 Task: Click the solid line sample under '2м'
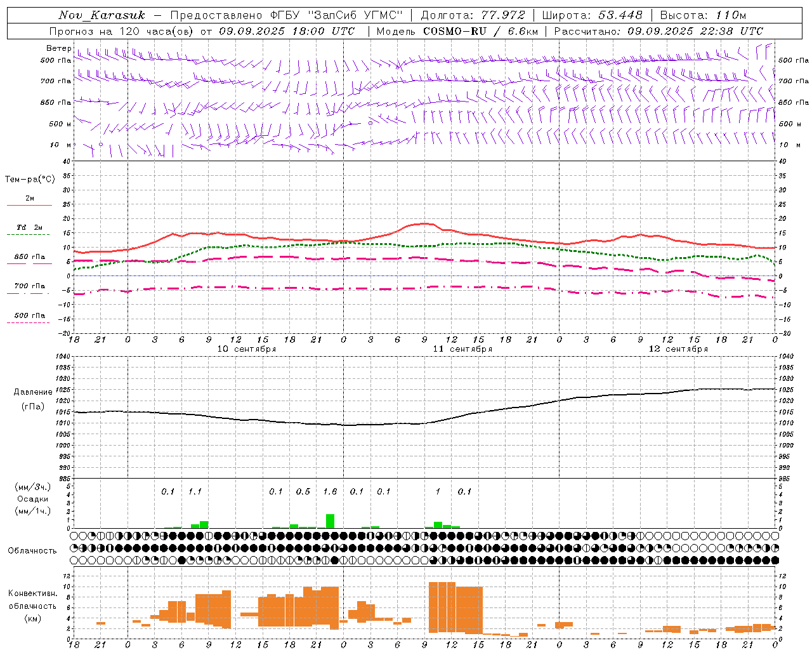(29, 206)
